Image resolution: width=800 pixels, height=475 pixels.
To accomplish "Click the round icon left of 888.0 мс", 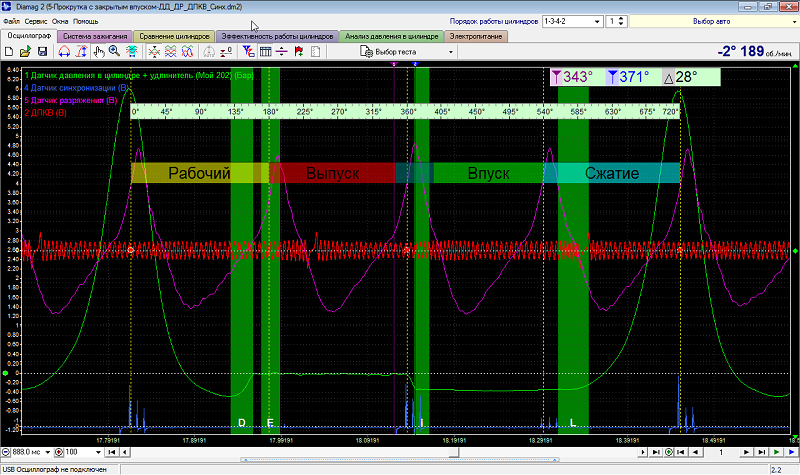I will [x=6, y=452].
